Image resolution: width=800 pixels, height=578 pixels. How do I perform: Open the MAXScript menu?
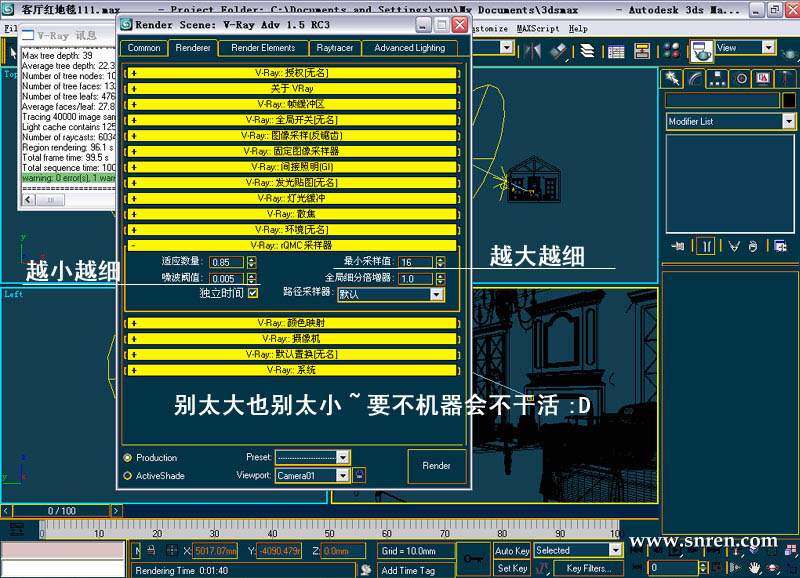pos(538,29)
